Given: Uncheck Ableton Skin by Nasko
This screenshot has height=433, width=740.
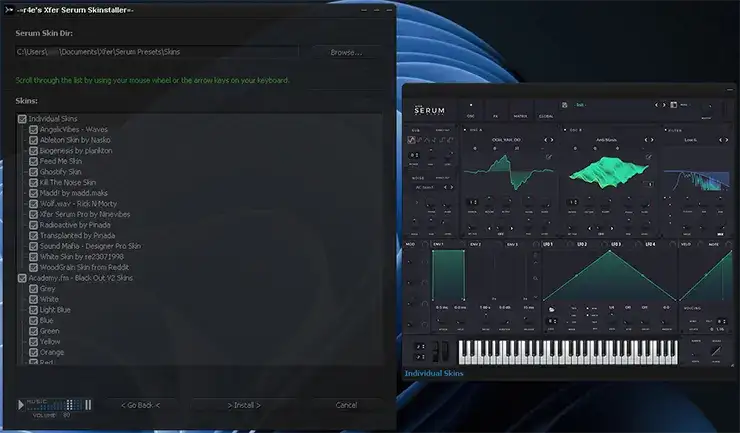Looking at the screenshot, I should 33,140.
